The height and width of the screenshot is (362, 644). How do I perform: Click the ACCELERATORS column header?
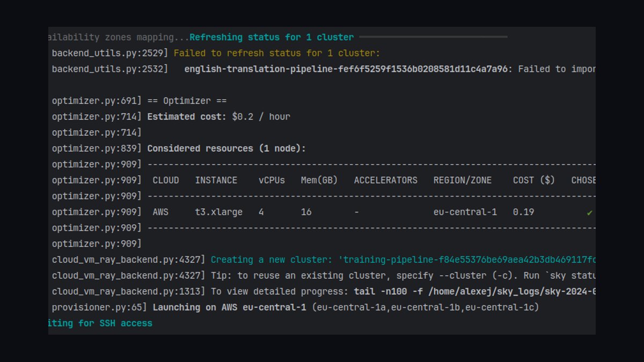point(386,180)
